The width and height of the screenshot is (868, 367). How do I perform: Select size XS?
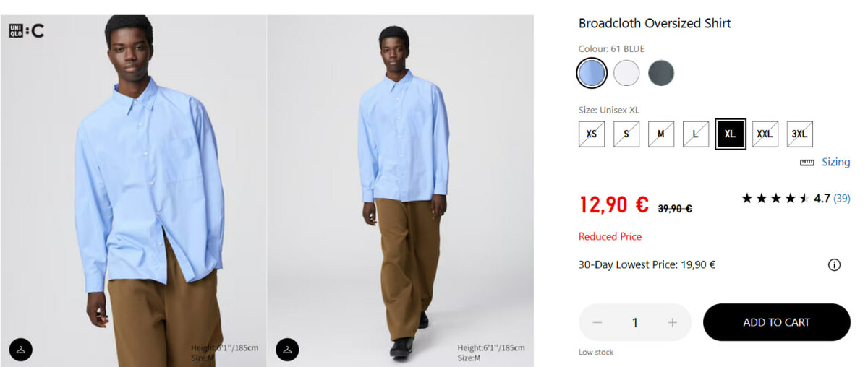coord(592,134)
